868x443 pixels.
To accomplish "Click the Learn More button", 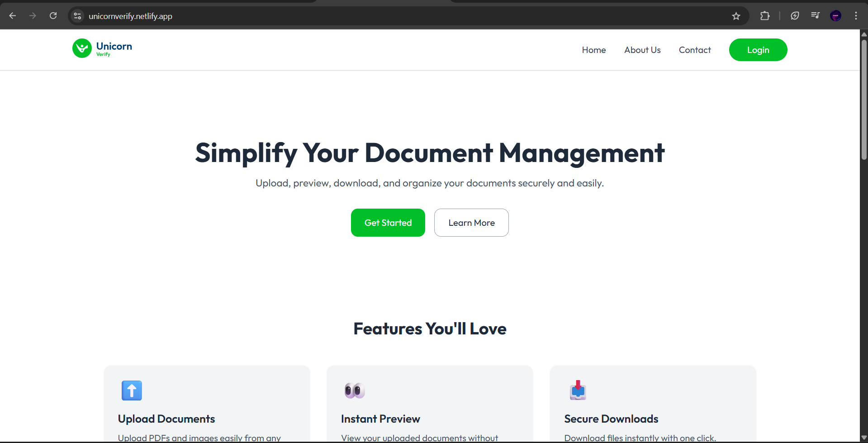I will point(471,223).
